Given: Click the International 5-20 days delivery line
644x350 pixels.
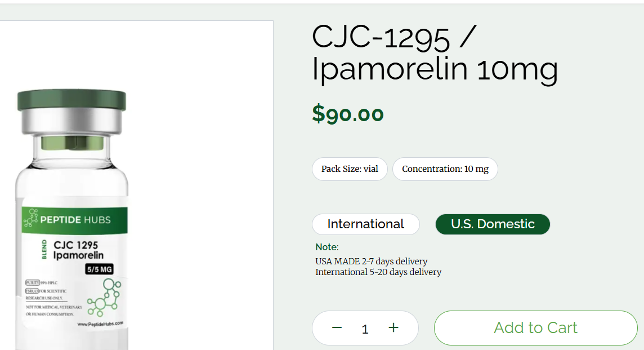Looking at the screenshot, I should (x=378, y=272).
